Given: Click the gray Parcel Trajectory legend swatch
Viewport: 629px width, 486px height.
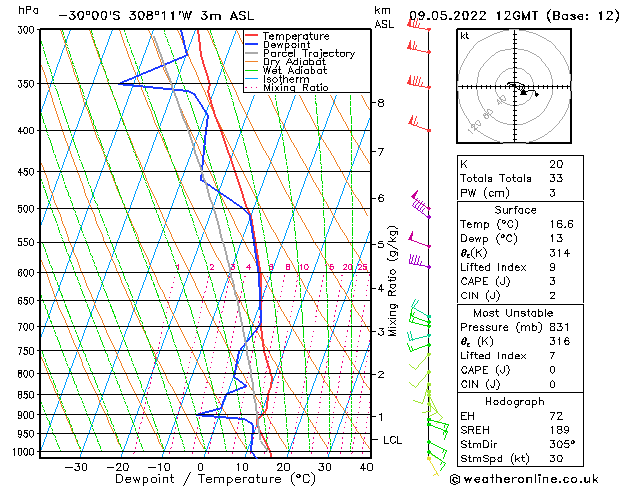Looking at the screenshot, I should [x=252, y=53].
